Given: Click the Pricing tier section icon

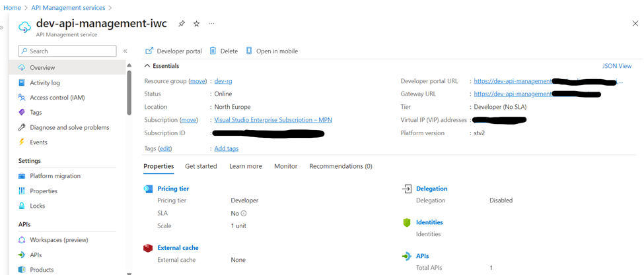Looking at the screenshot, I should [x=148, y=189].
